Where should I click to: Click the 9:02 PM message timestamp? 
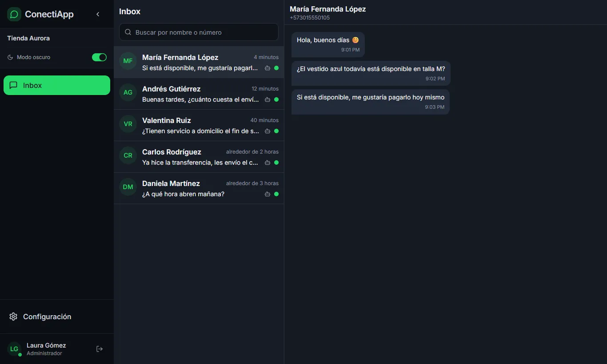click(x=435, y=79)
